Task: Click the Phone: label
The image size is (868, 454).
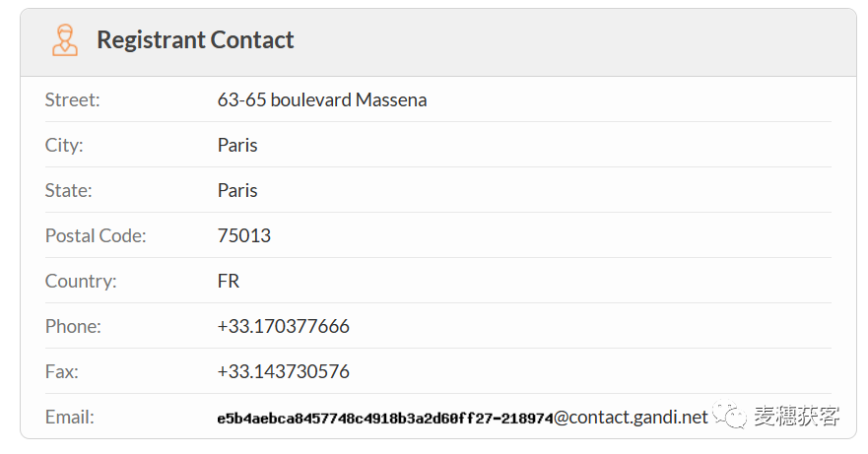Action: 73,327
